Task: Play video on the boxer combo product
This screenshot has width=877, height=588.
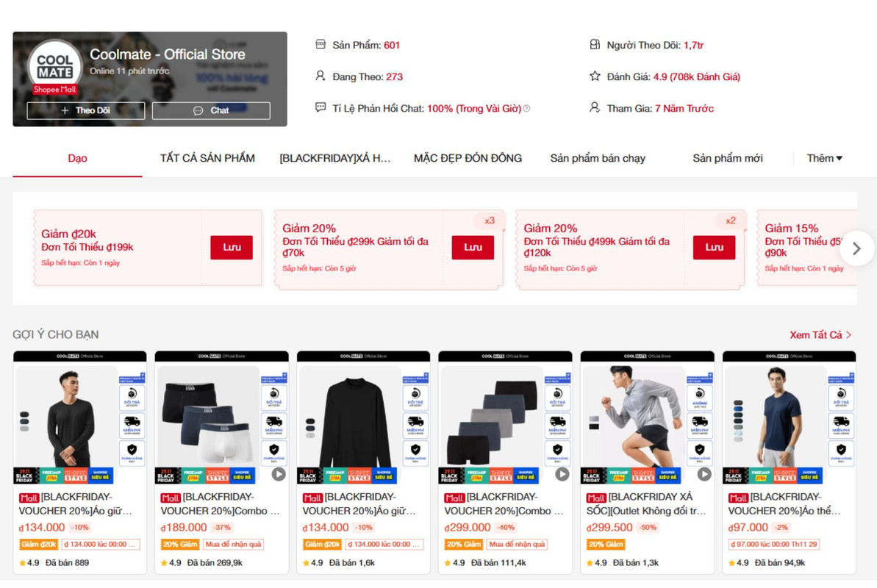Action: [x=279, y=474]
